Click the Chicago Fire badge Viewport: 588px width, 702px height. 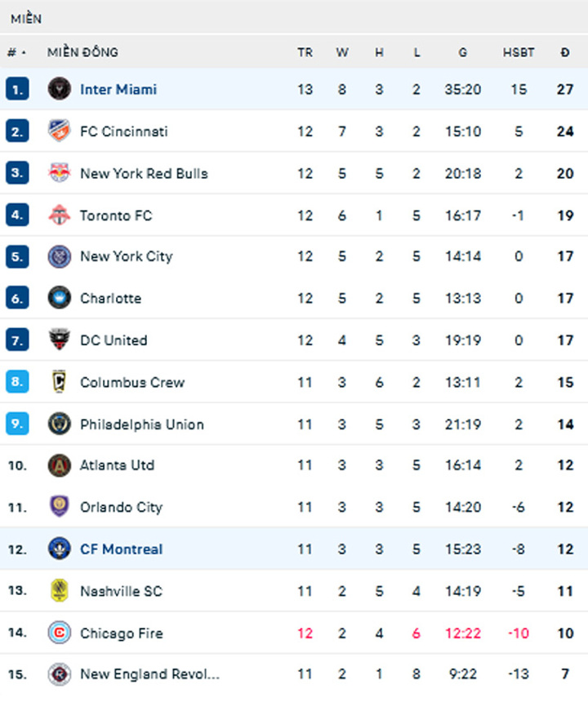[59, 633]
